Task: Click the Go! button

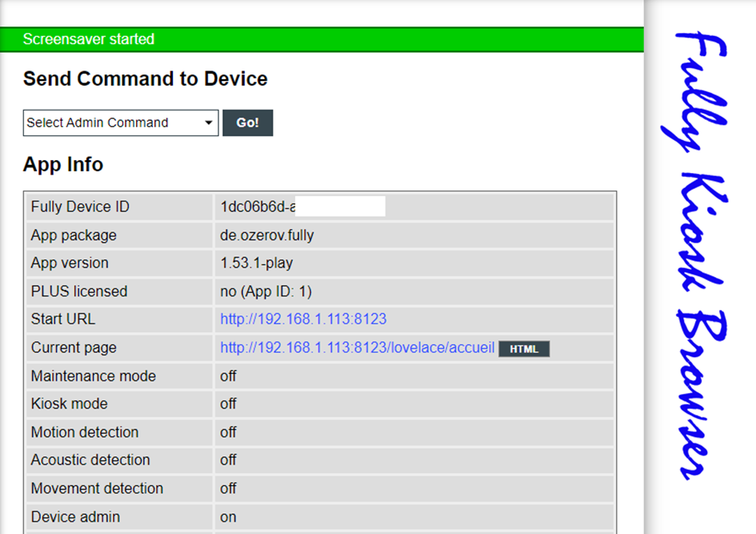Action: click(x=247, y=123)
